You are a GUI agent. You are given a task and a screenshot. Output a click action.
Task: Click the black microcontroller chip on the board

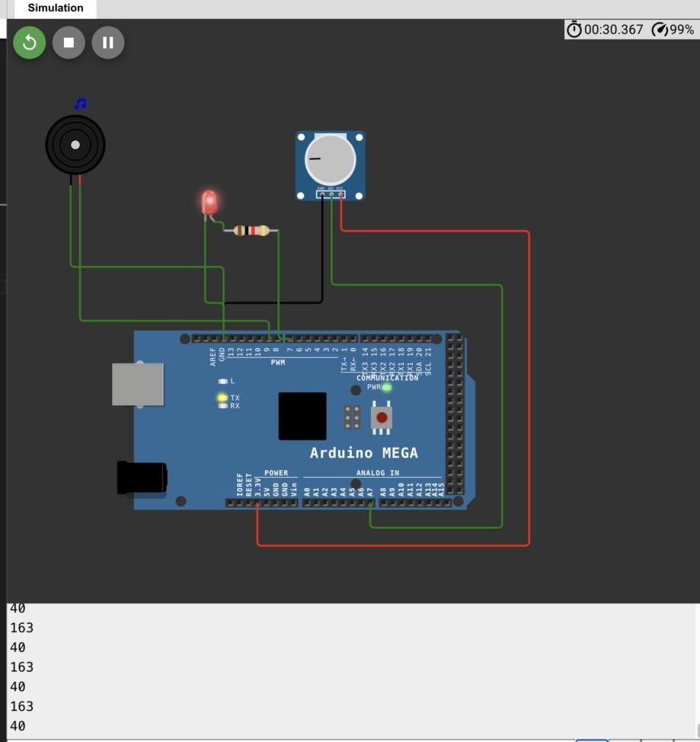click(302, 416)
